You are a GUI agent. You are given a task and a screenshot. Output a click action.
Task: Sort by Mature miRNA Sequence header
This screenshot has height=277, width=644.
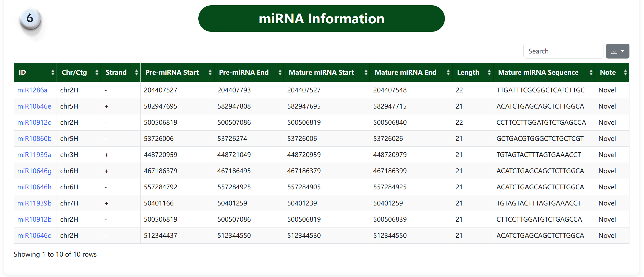point(591,72)
